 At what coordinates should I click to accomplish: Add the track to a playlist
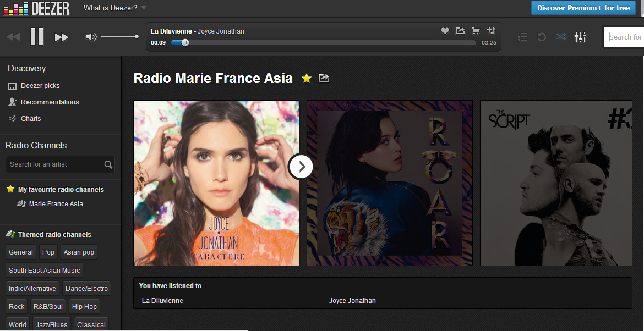[491, 31]
